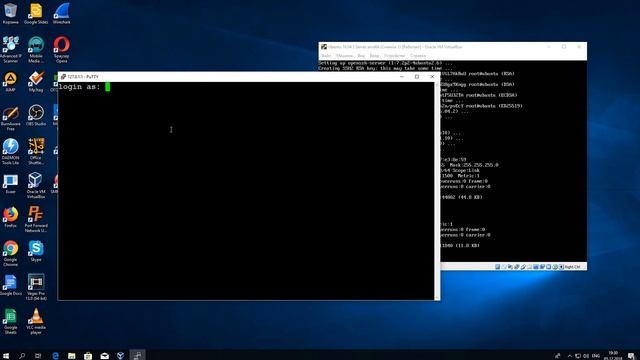
Task: Open File Explorer from taskbar
Action: (71, 356)
